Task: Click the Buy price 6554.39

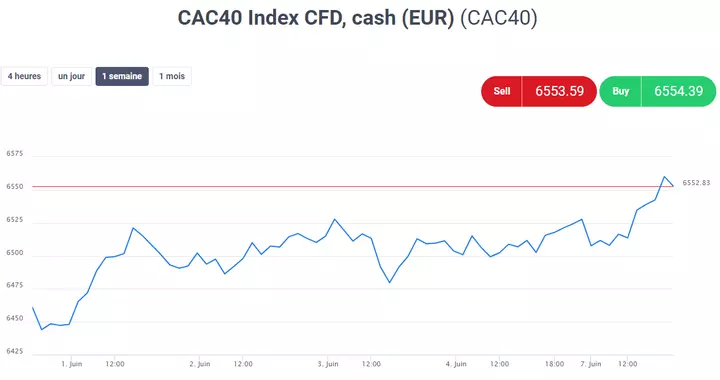Action: pos(679,91)
